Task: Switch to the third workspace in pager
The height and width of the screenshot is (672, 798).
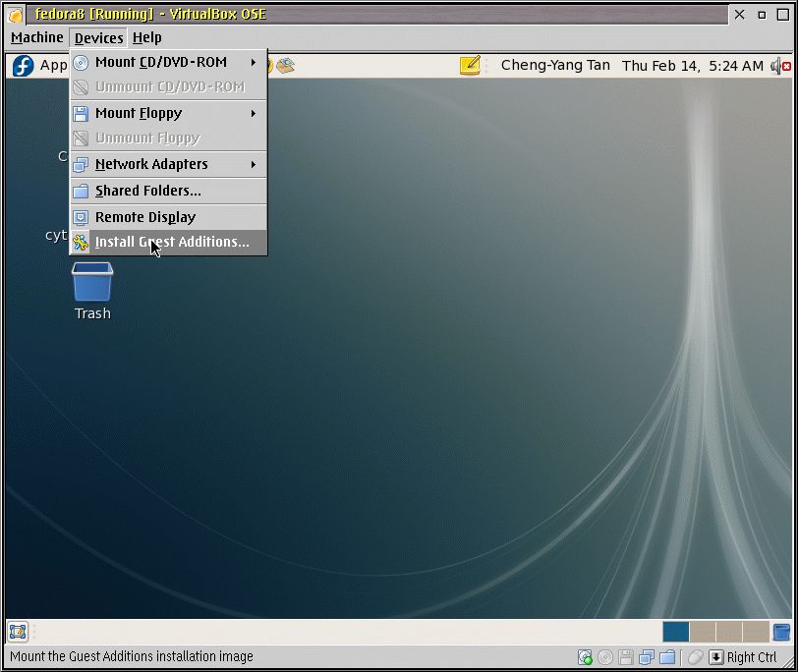Action: click(x=729, y=632)
